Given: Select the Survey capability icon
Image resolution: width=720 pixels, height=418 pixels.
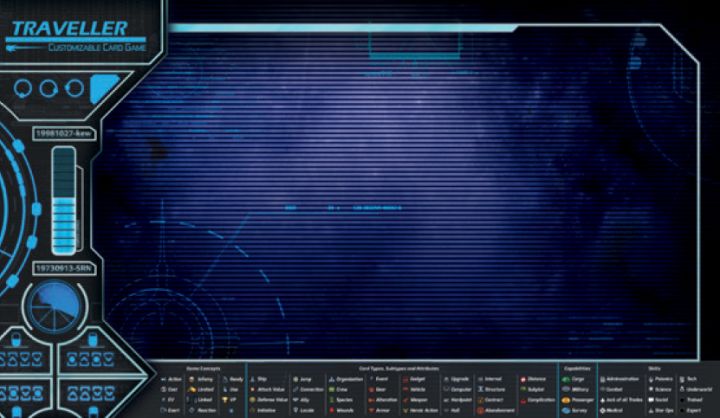Looking at the screenshot, I should (565, 410).
